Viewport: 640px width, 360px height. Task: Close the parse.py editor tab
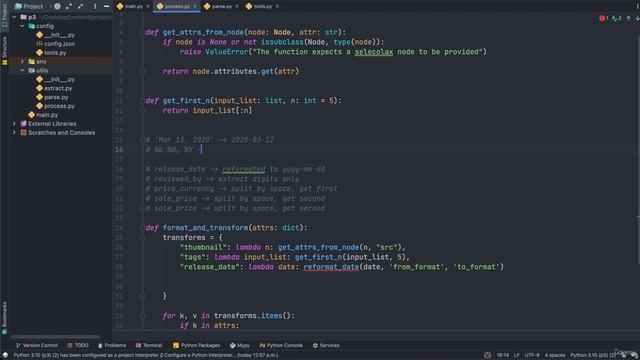237,6
